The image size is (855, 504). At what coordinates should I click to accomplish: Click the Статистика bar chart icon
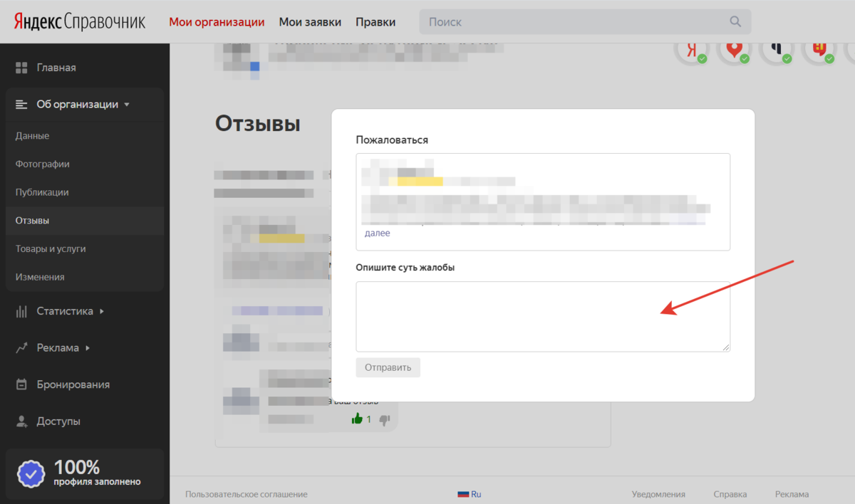(21, 311)
